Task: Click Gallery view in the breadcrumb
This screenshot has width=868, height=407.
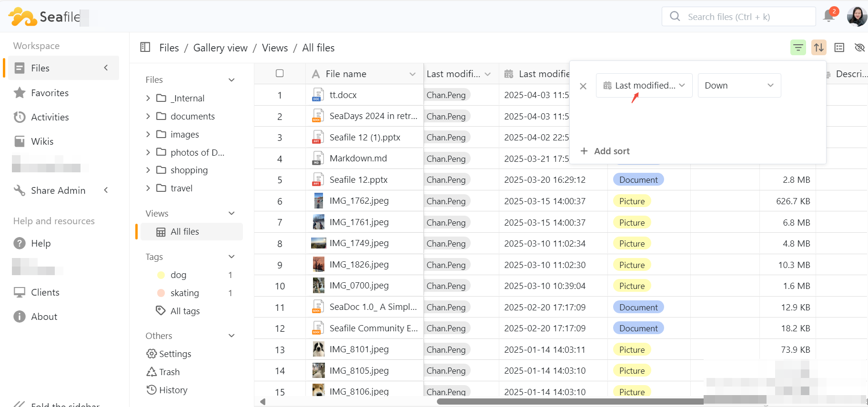Action: (x=220, y=48)
